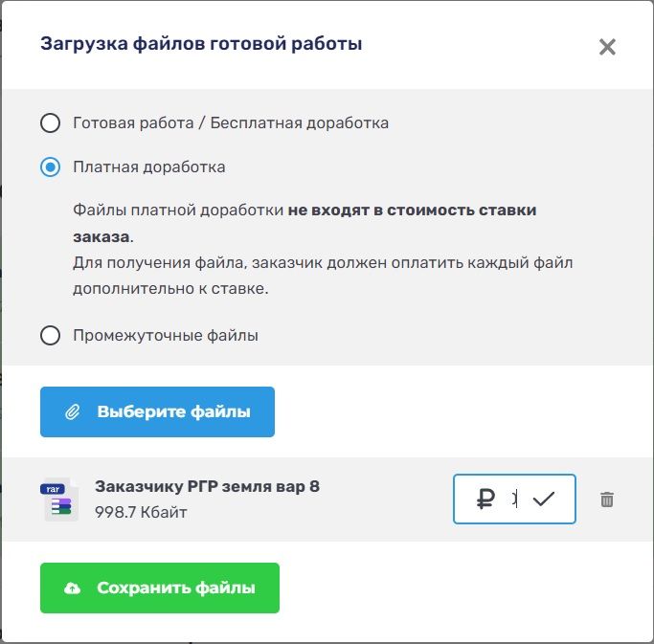
Task: Click the RAR archive file icon
Action: point(58,500)
